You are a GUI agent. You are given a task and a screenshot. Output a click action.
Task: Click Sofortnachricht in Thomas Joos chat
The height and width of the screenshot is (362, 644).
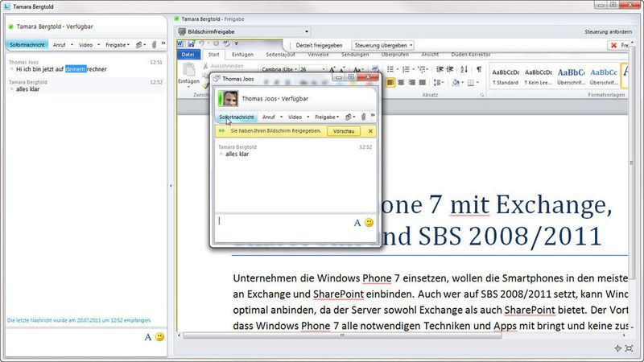click(x=236, y=117)
